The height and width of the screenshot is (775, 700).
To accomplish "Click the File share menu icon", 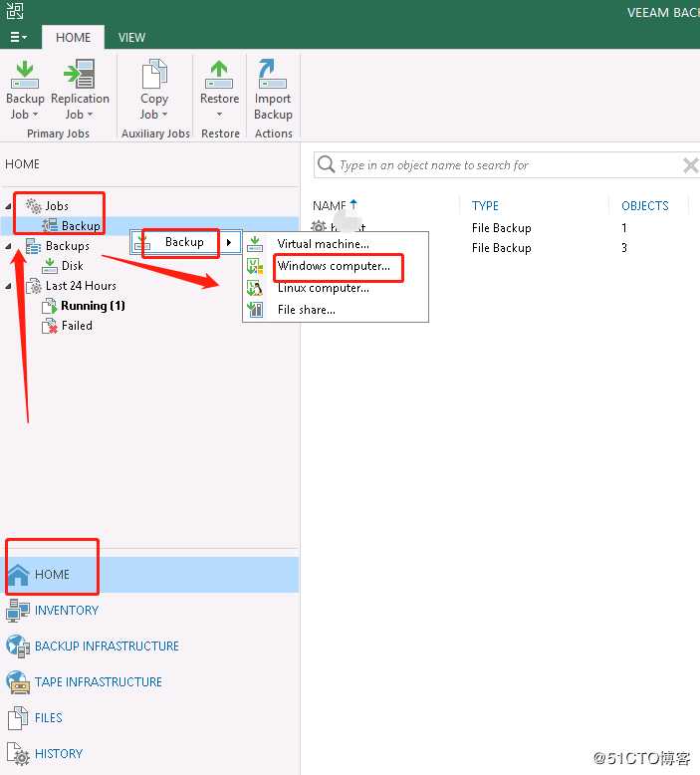I will 255,310.
